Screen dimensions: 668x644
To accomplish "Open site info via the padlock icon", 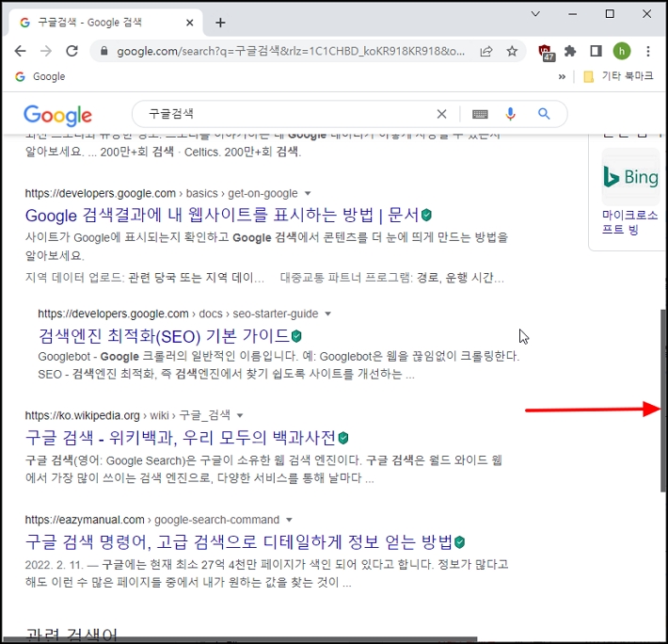I will tap(103, 51).
